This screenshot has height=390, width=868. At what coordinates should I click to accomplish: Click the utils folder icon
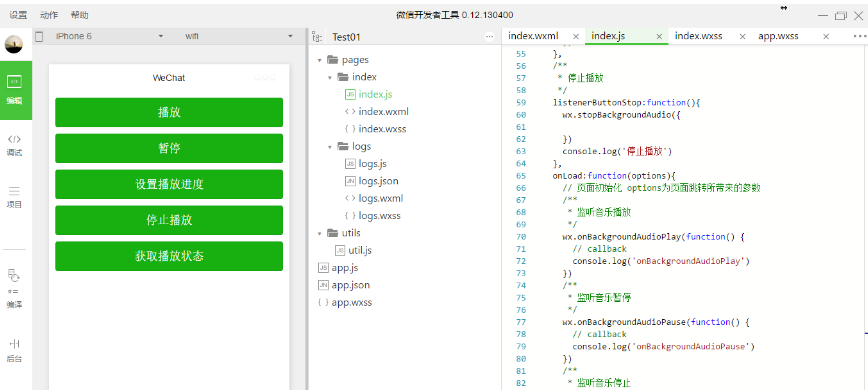pos(333,233)
